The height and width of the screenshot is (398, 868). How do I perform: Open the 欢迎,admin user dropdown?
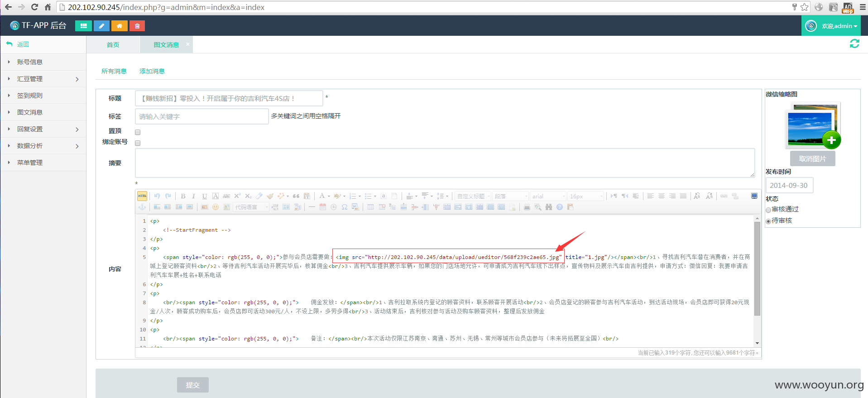coord(831,26)
